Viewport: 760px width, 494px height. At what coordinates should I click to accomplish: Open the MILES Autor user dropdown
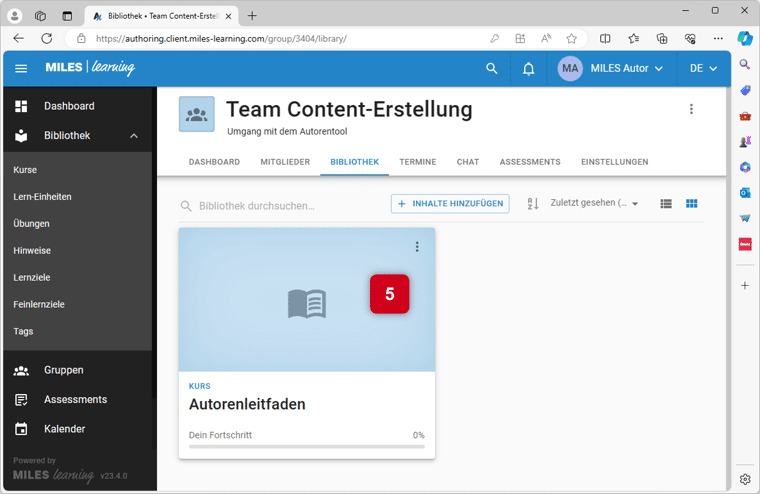click(610, 69)
